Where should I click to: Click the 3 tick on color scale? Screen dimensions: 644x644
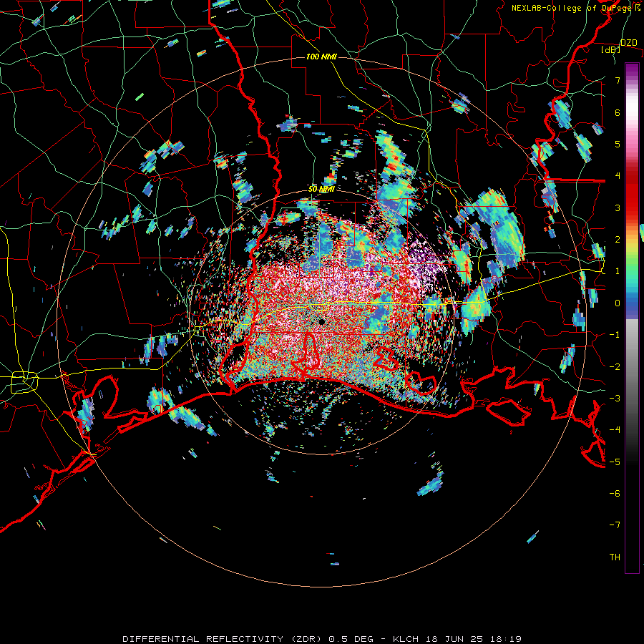click(x=618, y=208)
